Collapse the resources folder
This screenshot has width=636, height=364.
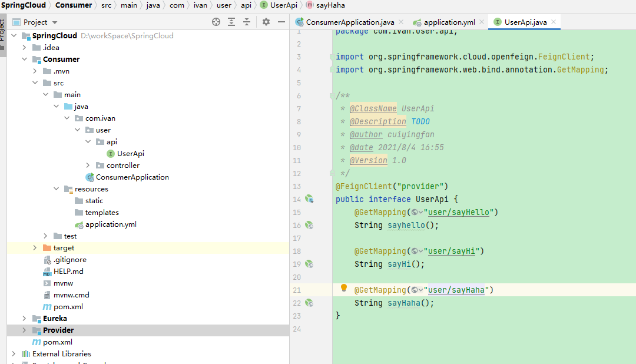(56, 189)
